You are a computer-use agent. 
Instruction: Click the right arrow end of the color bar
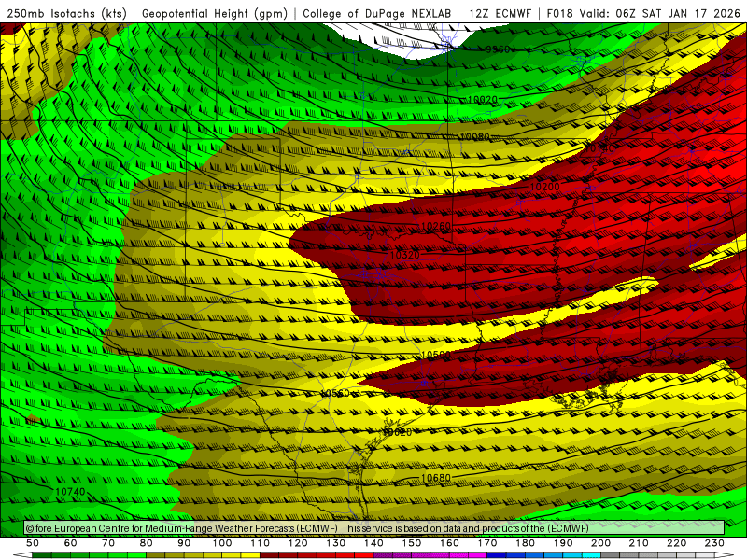coord(725,555)
